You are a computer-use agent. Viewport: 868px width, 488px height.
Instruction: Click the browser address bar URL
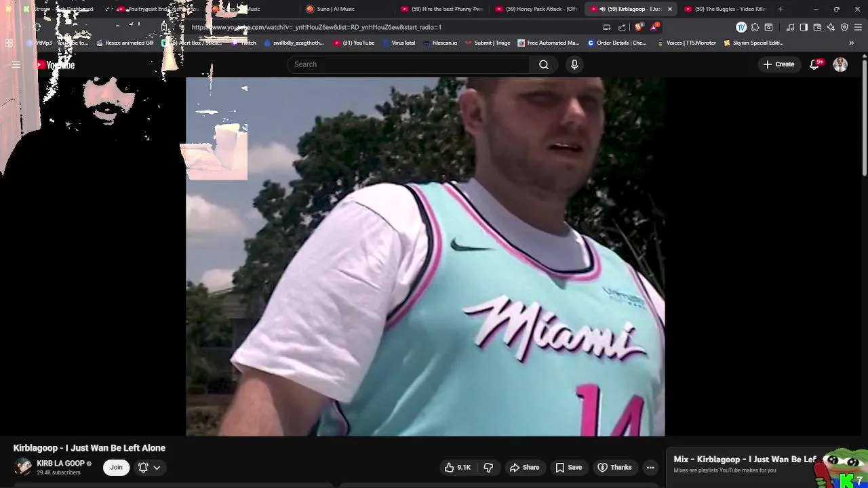316,27
